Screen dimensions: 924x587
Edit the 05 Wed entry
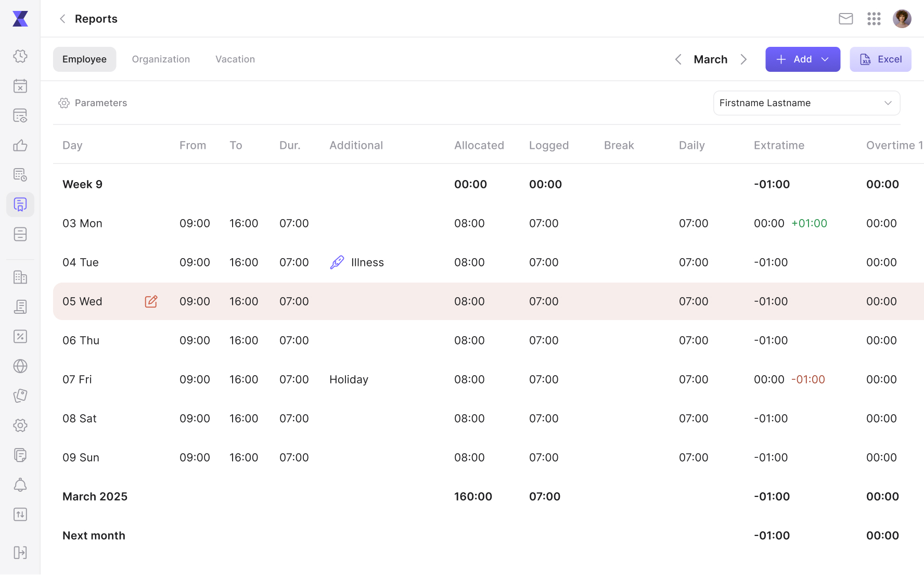point(151,301)
